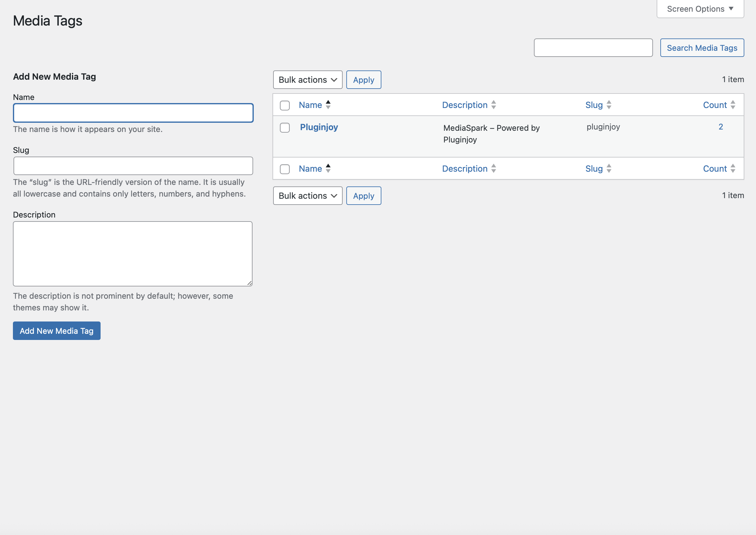
Task: Tick the checkbox for the Pluginjoy row
Action: (x=284, y=127)
